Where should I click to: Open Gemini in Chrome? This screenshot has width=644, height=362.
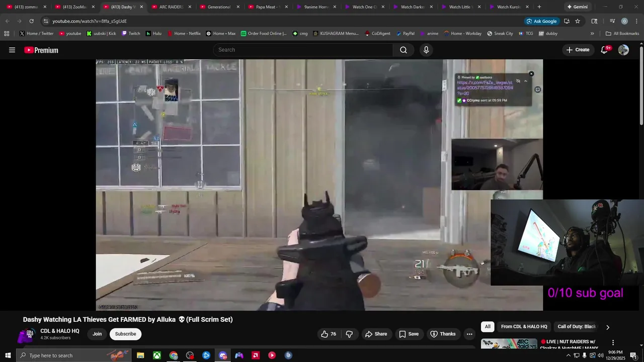coord(577,7)
